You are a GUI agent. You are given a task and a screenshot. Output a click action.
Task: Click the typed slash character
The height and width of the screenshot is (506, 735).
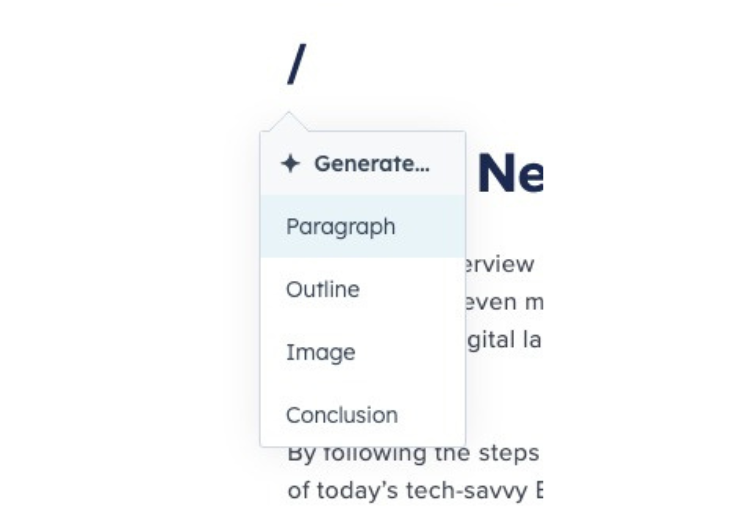tap(296, 65)
